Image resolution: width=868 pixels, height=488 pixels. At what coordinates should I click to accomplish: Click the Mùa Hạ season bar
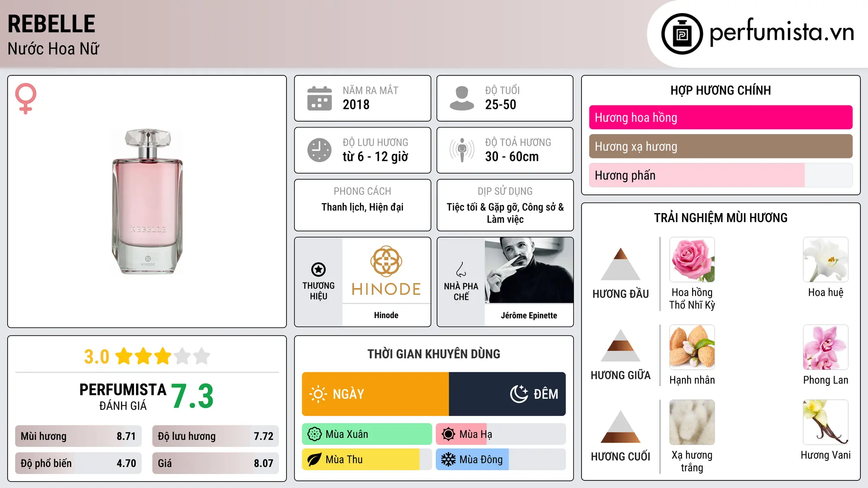pos(501,434)
